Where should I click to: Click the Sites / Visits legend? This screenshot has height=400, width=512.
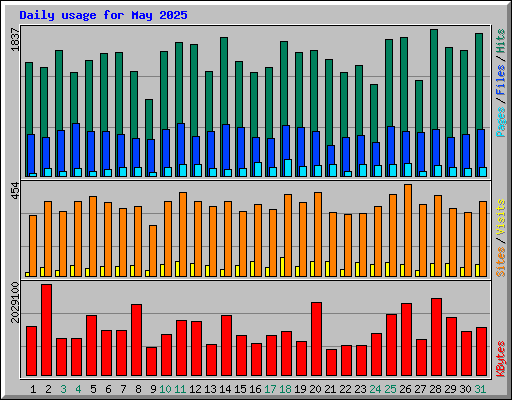[501, 238]
